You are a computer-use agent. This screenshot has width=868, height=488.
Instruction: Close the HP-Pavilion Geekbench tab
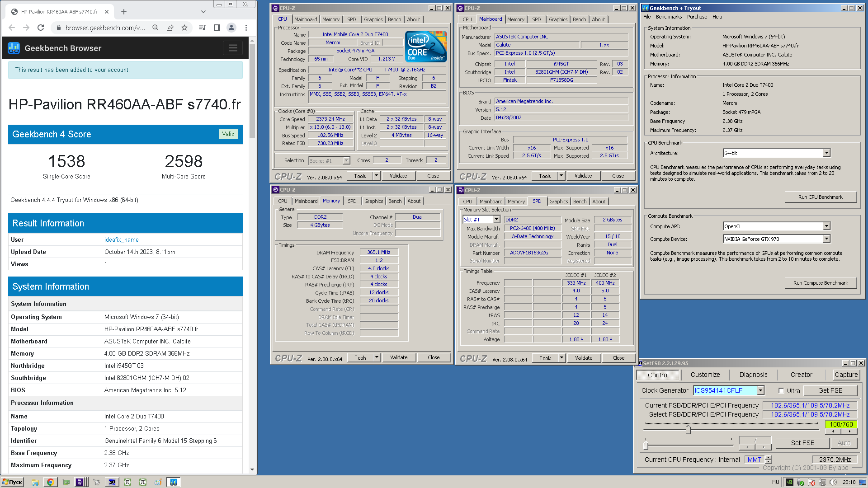coord(107,12)
